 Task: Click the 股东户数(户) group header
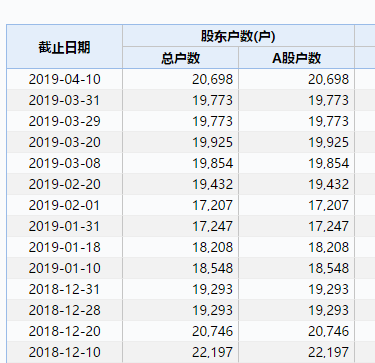tap(238, 36)
